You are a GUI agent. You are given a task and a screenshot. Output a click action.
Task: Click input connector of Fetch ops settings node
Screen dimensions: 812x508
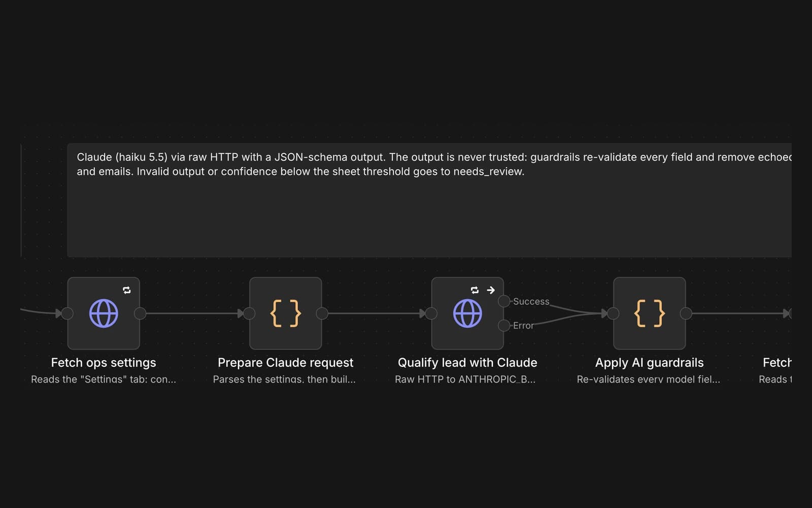pyautogui.click(x=67, y=313)
